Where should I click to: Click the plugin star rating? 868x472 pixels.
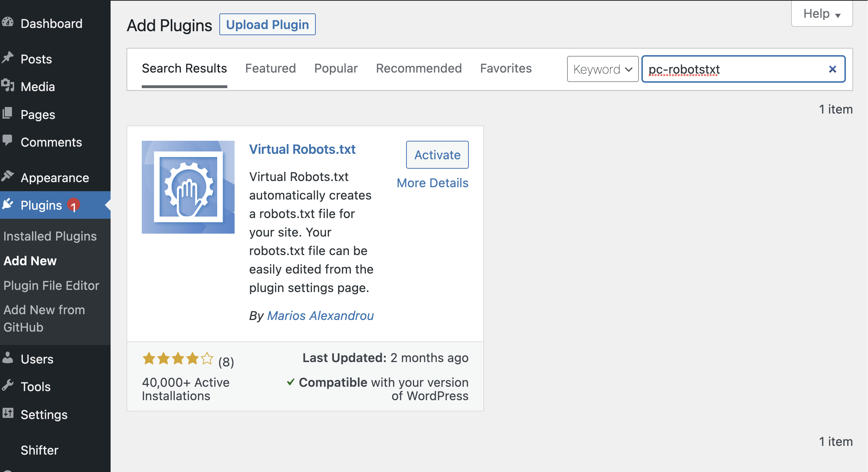(178, 359)
